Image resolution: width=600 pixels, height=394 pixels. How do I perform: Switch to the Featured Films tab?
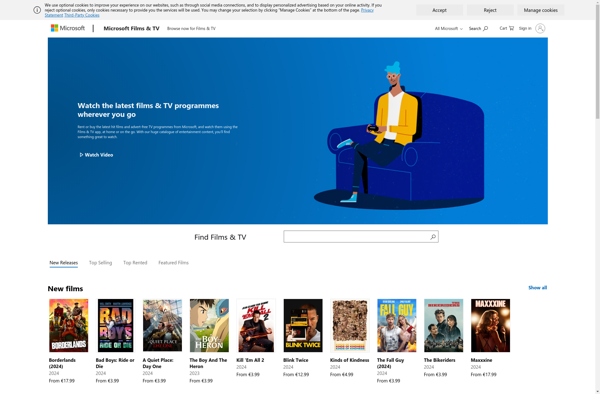[173, 263]
